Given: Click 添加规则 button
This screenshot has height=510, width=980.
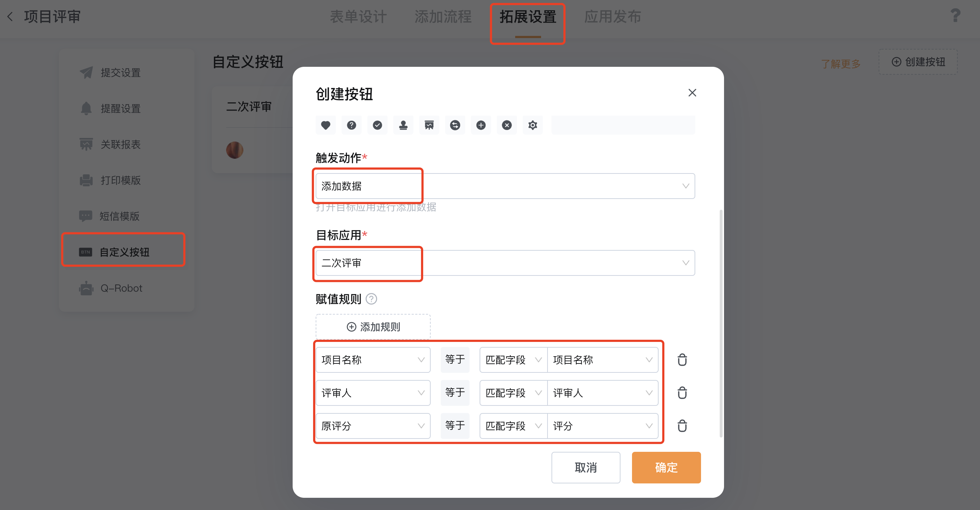Looking at the screenshot, I should (x=373, y=326).
